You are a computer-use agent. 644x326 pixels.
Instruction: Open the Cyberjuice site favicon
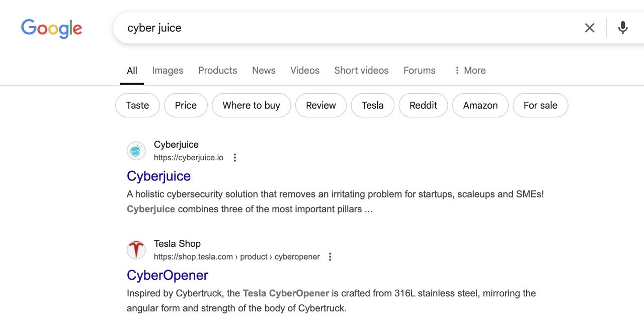coord(136,151)
